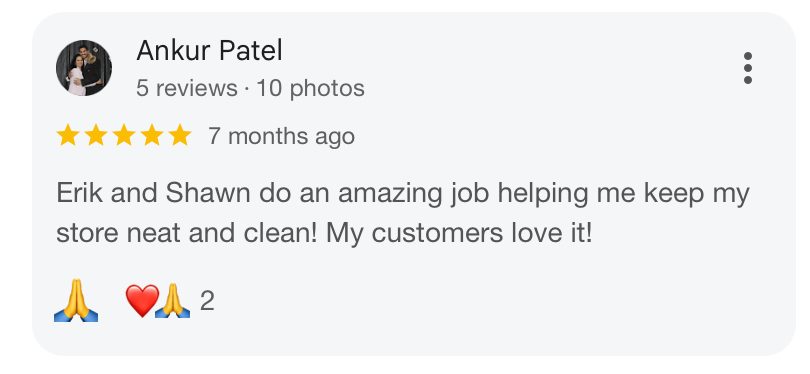Click the fourth yellow rating star
This screenshot has height=374, width=810.
(x=152, y=136)
